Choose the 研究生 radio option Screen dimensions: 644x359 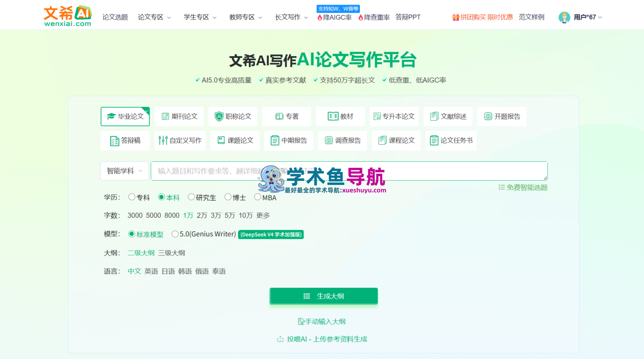191,197
